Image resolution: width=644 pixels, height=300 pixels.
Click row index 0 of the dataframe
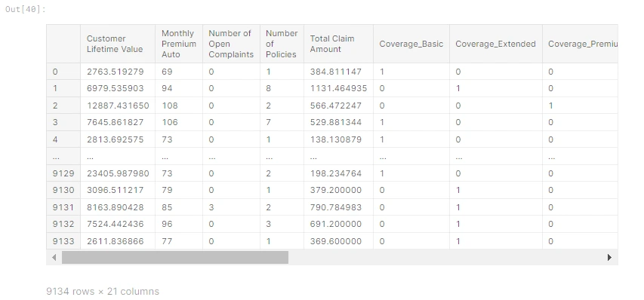pos(55,72)
